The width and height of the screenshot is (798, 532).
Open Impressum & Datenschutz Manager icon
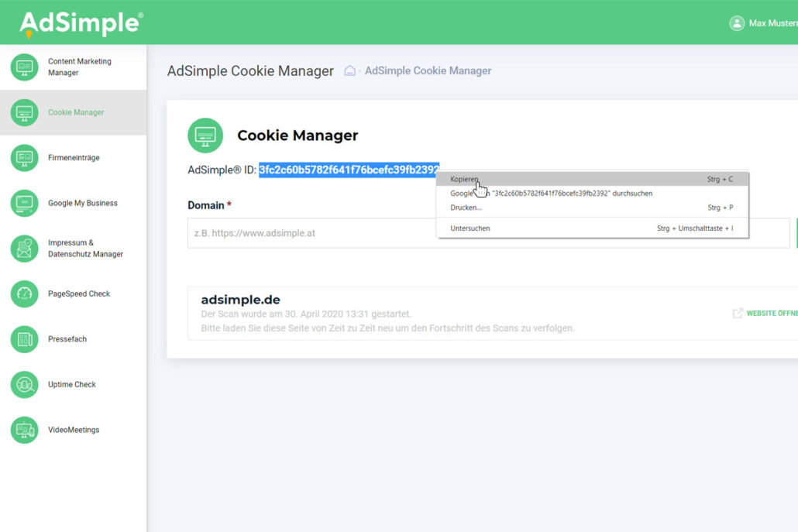pos(24,249)
